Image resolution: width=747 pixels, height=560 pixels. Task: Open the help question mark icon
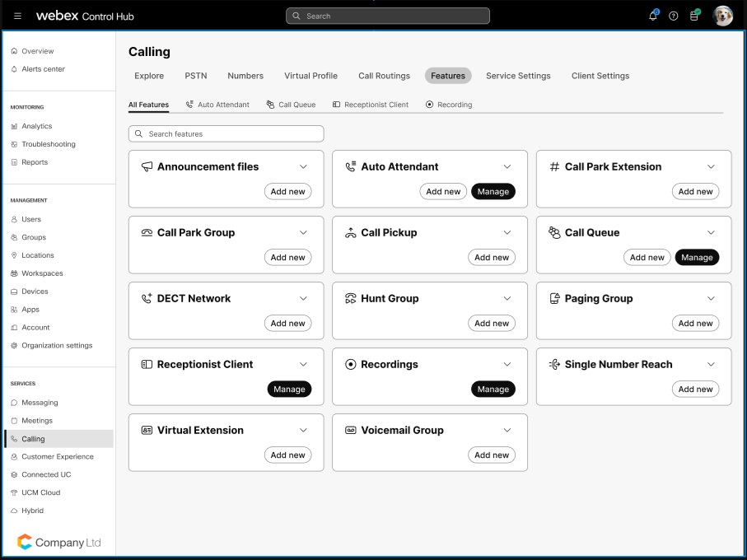(x=673, y=16)
